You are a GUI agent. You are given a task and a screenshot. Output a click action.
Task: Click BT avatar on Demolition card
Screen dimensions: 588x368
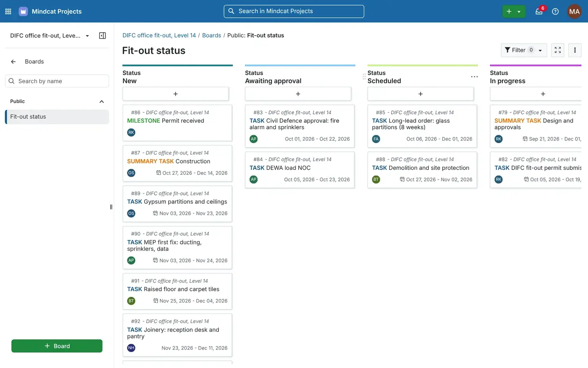pyautogui.click(x=376, y=180)
